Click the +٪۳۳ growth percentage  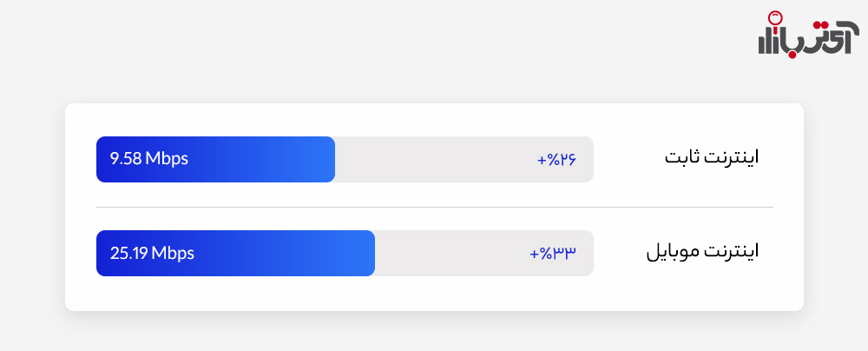pos(553,254)
